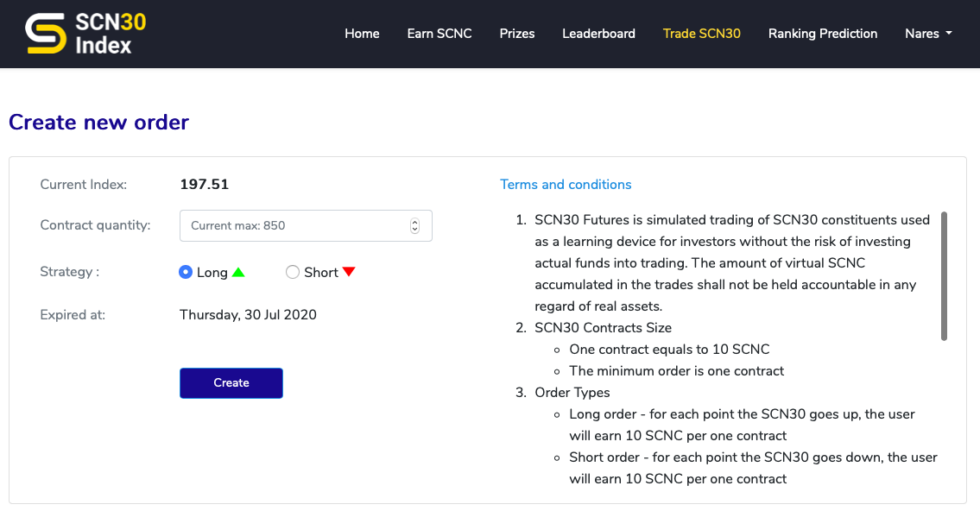The image size is (980, 511).
Task: Click the red down arrow beside Short
Action: tap(348, 271)
